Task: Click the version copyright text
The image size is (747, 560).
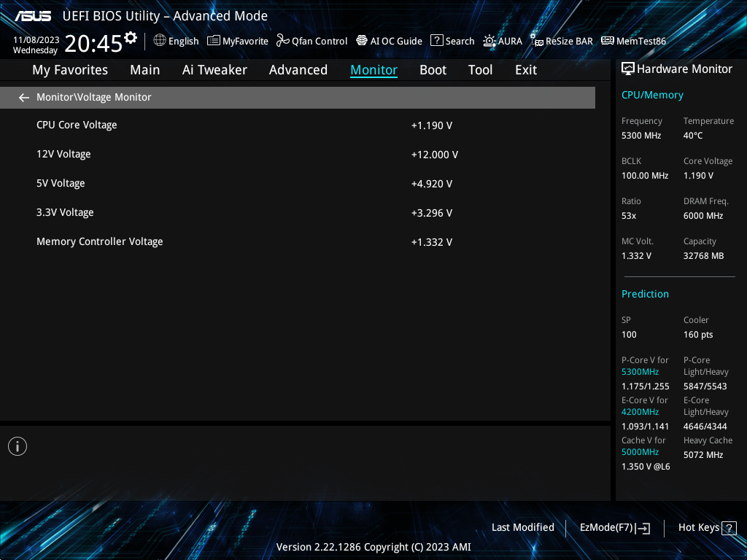Action: 373,547
